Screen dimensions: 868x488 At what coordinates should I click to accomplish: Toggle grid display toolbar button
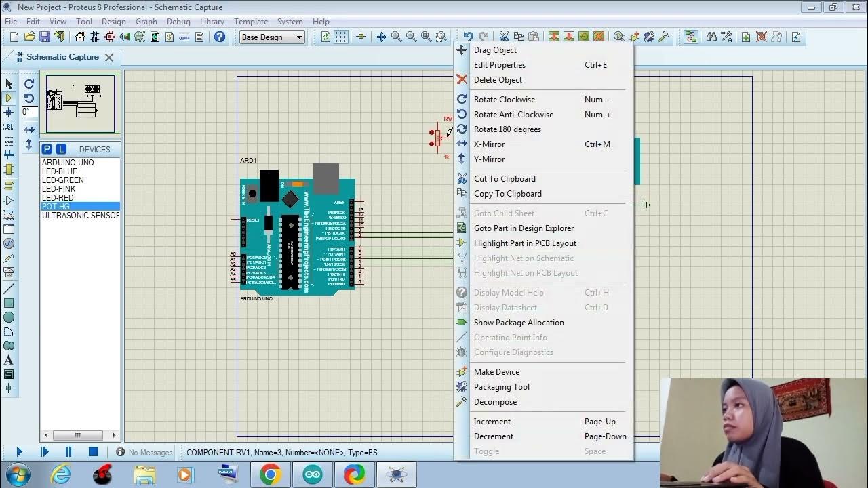pyautogui.click(x=340, y=37)
